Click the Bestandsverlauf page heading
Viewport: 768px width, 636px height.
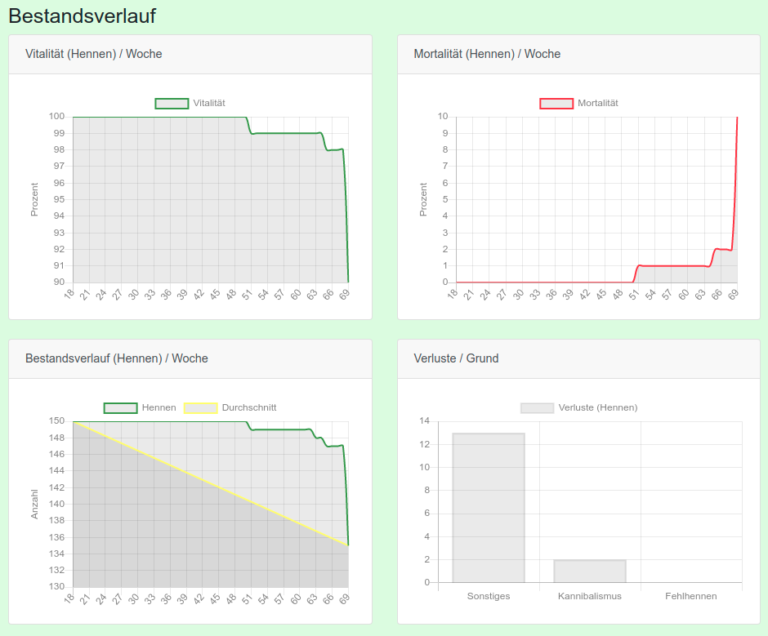[82, 16]
